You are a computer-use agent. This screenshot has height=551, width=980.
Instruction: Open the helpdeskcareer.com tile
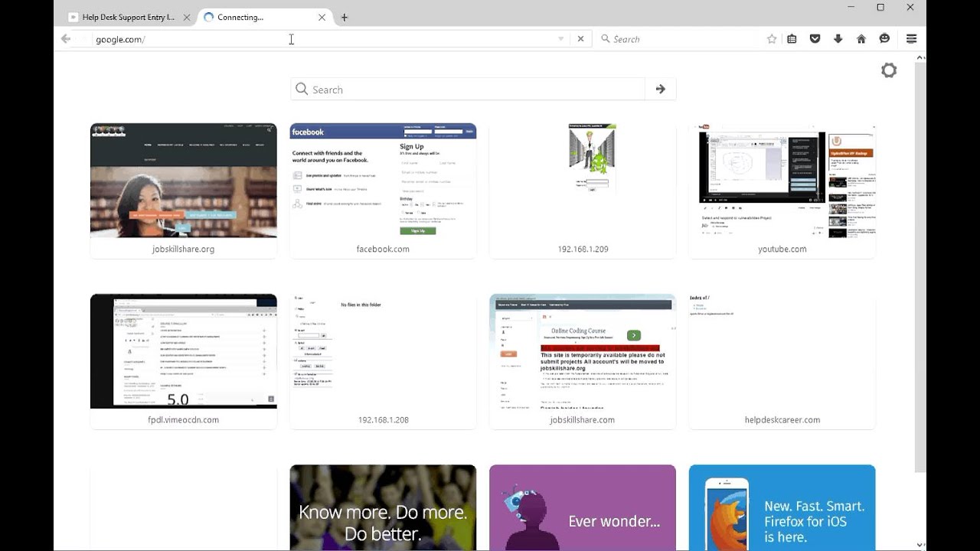pyautogui.click(x=782, y=361)
